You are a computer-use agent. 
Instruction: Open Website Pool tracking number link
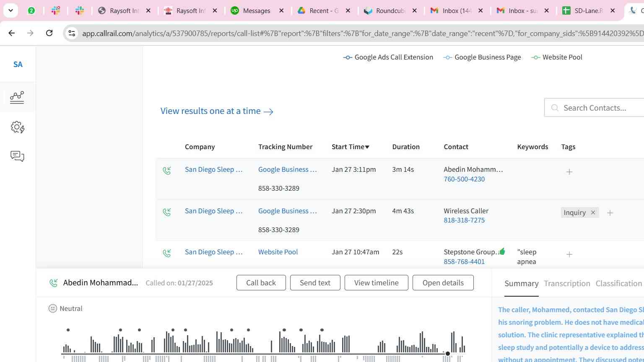[278, 252]
